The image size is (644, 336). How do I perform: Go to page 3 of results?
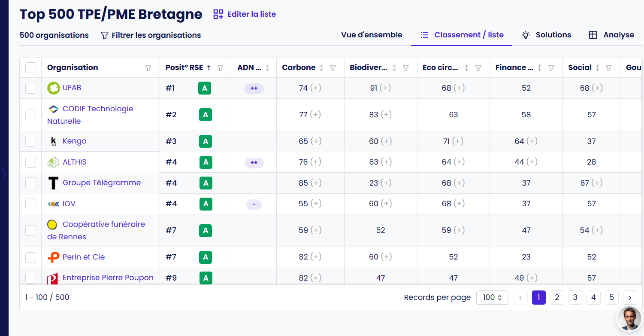(x=575, y=297)
